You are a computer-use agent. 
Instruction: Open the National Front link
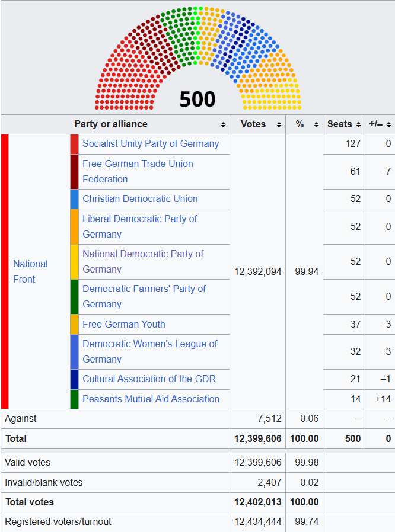point(30,271)
